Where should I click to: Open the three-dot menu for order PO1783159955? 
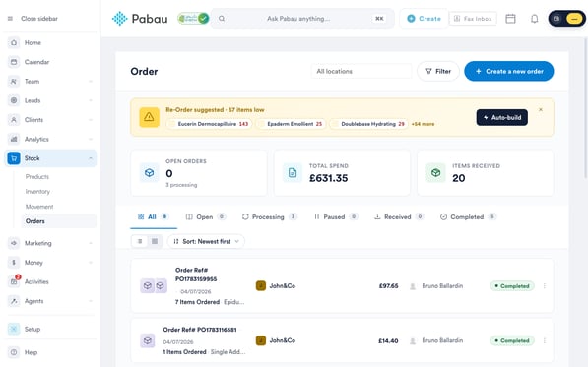544,285
